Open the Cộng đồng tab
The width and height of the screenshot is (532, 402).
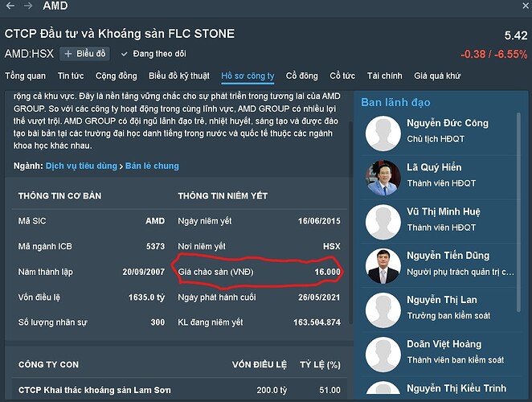(x=117, y=76)
